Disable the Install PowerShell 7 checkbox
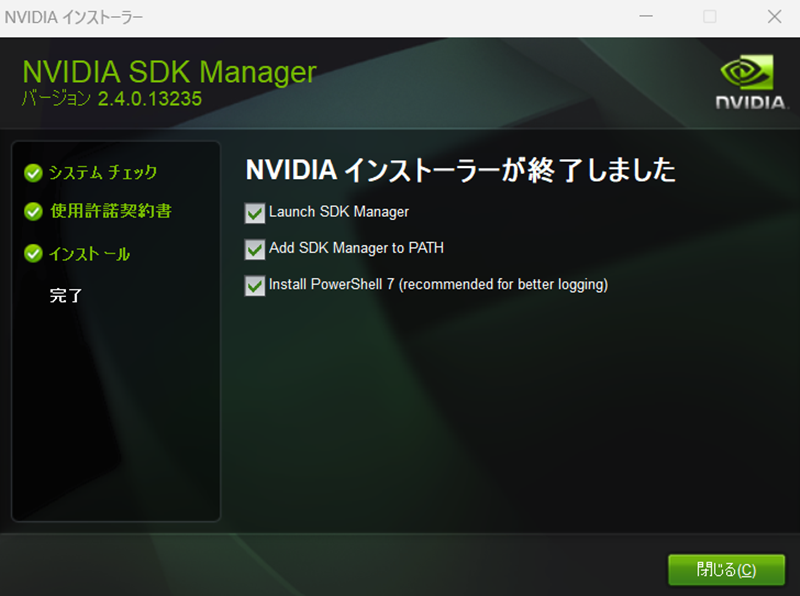 tap(254, 285)
